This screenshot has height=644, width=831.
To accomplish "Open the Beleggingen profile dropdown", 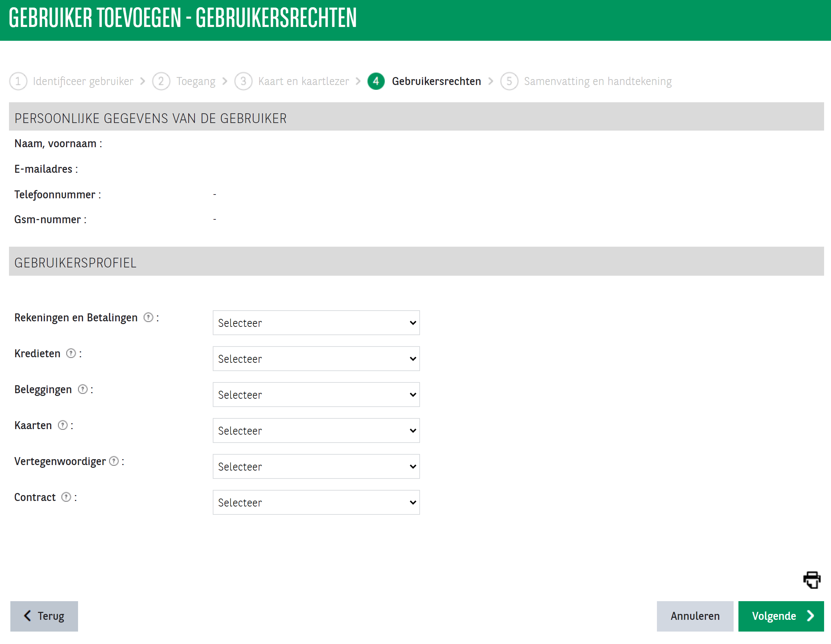I will [x=316, y=395].
